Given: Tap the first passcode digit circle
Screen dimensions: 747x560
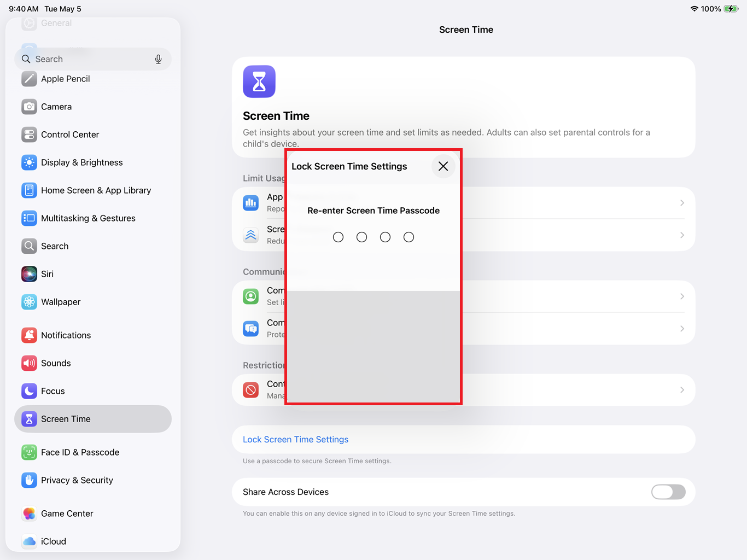Looking at the screenshot, I should coord(339,237).
